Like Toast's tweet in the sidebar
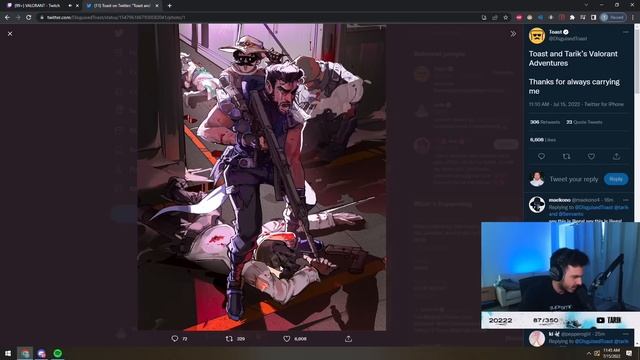The image size is (640, 360). pyautogui.click(x=591, y=156)
